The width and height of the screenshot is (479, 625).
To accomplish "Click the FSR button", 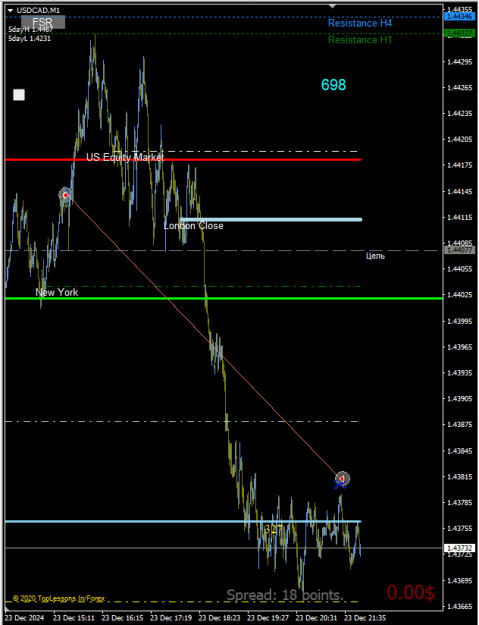I will (43, 22).
